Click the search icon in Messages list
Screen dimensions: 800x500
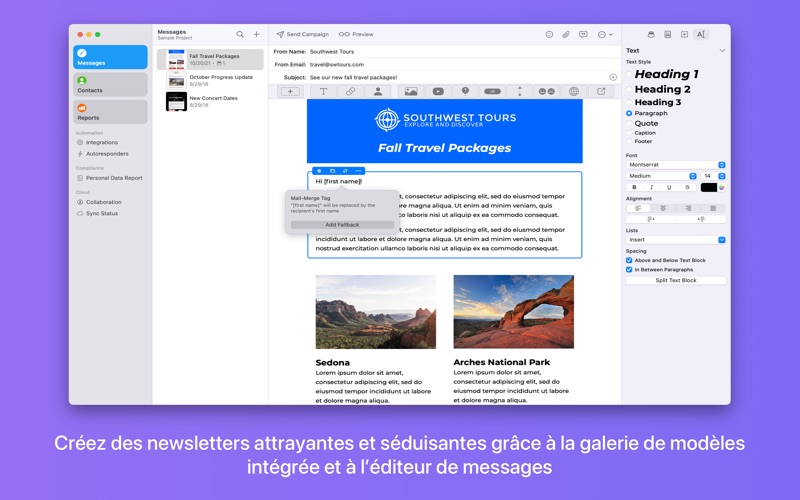(240, 34)
